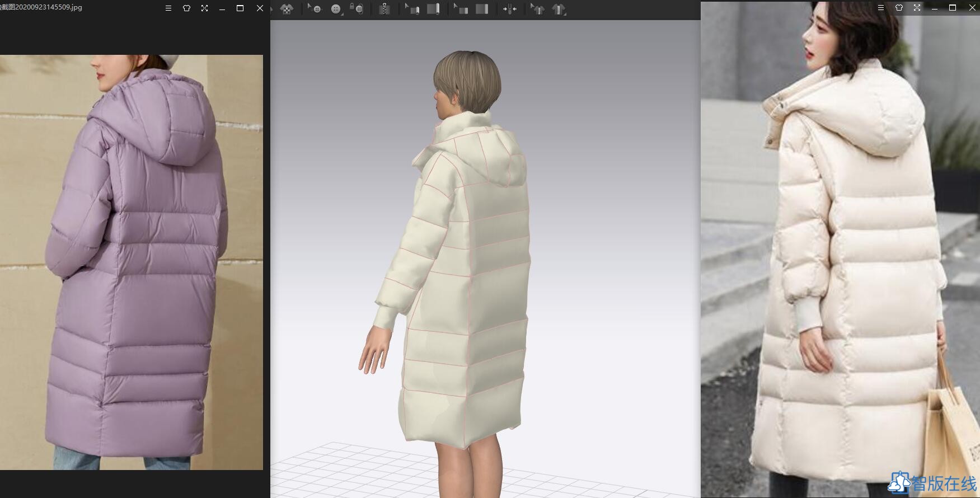
Task: Click the purple down coat photo
Action: point(132,262)
